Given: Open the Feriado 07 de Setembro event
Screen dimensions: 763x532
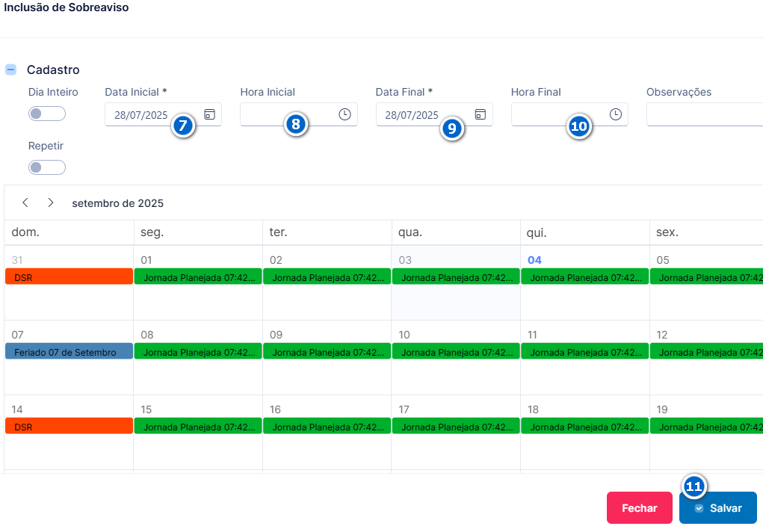Looking at the screenshot, I should click(69, 351).
